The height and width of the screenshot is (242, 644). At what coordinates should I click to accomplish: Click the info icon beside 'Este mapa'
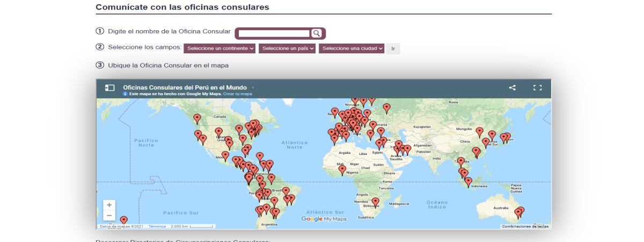(126, 94)
